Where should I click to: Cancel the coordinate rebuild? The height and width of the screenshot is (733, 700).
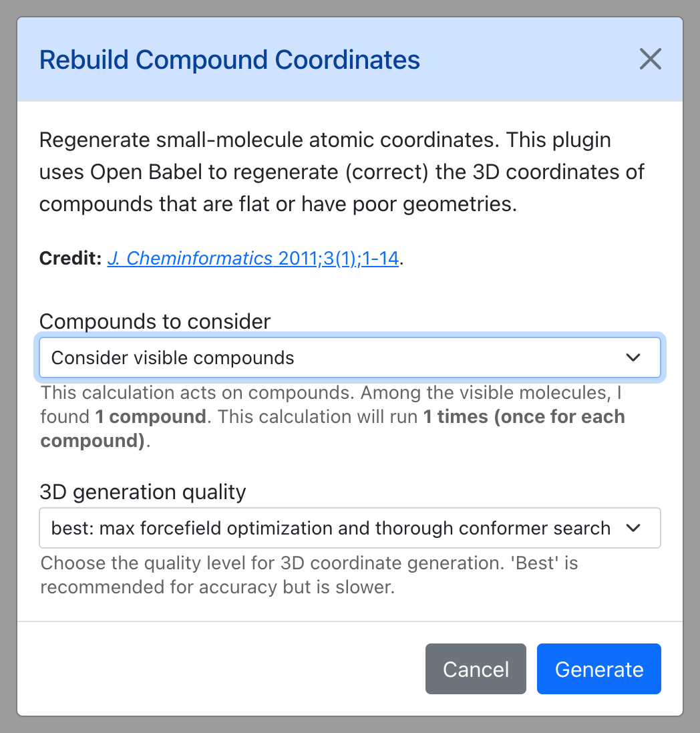coord(476,669)
